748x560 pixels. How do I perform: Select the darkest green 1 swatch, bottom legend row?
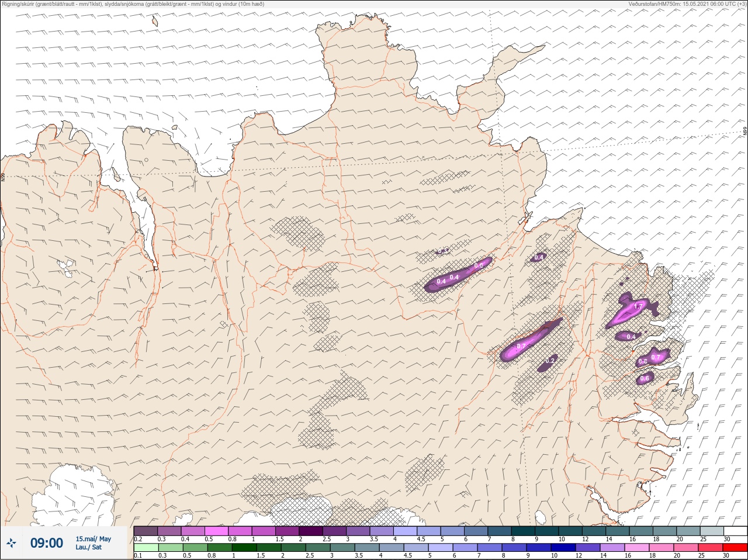[245, 548]
